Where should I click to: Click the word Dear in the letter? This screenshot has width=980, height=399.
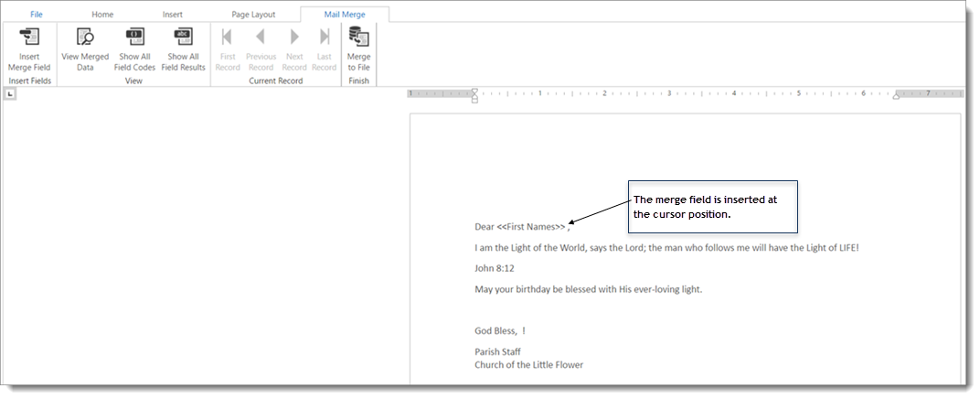point(485,226)
